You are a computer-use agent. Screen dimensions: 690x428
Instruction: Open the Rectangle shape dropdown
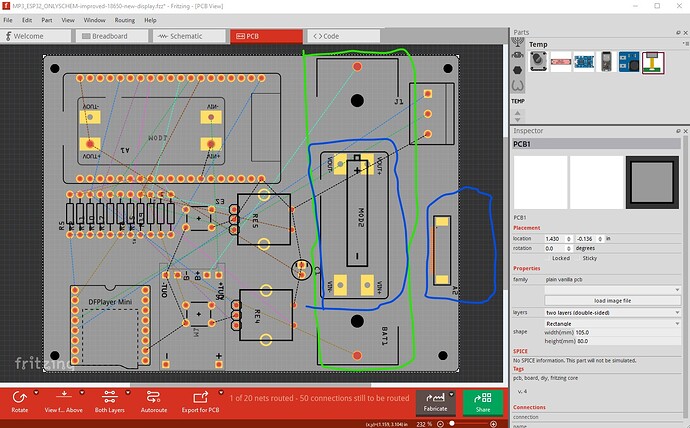point(613,324)
